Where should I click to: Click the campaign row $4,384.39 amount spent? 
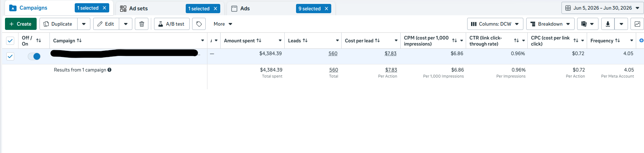click(x=270, y=53)
